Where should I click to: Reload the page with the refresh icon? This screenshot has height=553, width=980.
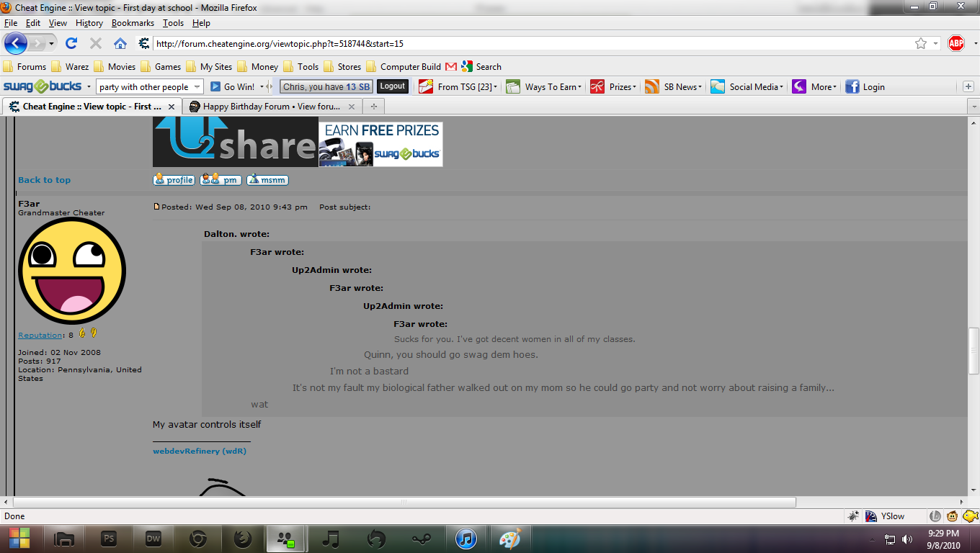tap(71, 43)
